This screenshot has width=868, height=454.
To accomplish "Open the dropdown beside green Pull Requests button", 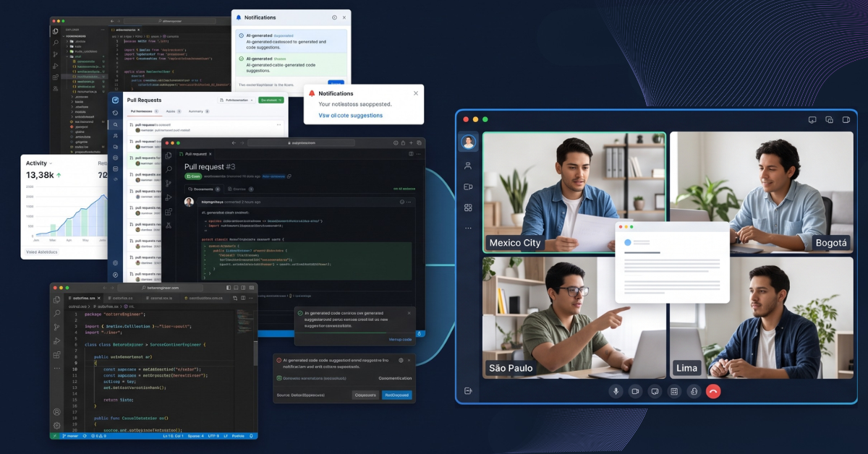I will [x=237, y=100].
